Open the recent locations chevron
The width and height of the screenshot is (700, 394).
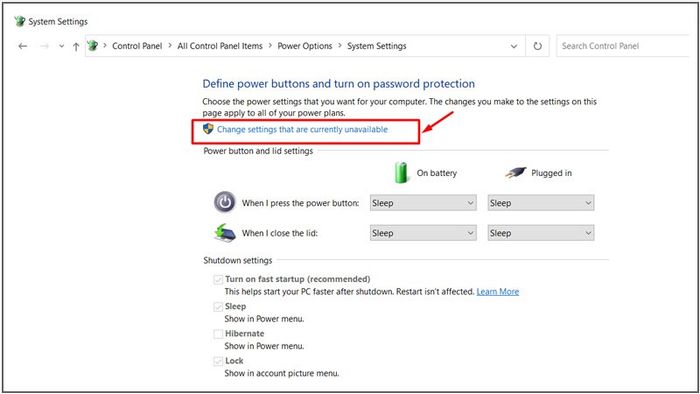coord(61,46)
